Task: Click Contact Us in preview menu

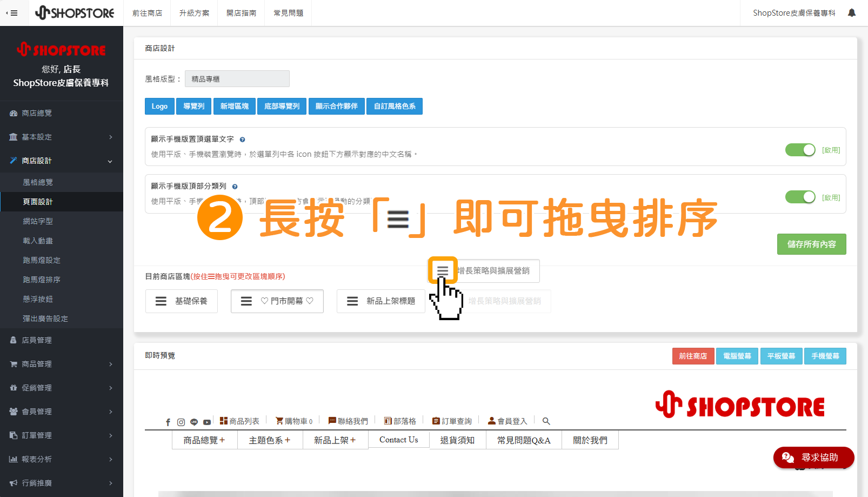Action: click(x=399, y=440)
